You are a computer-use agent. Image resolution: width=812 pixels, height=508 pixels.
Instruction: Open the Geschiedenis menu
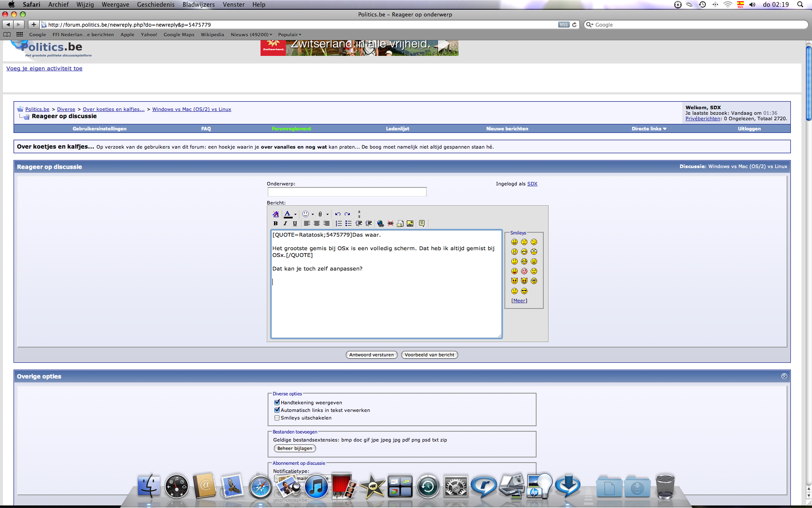[156, 5]
